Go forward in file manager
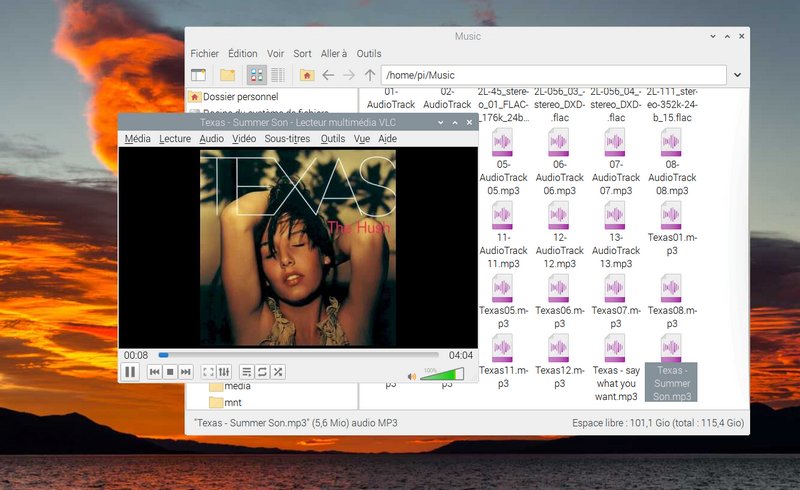Viewport: 800px width, 490px height. [x=348, y=75]
